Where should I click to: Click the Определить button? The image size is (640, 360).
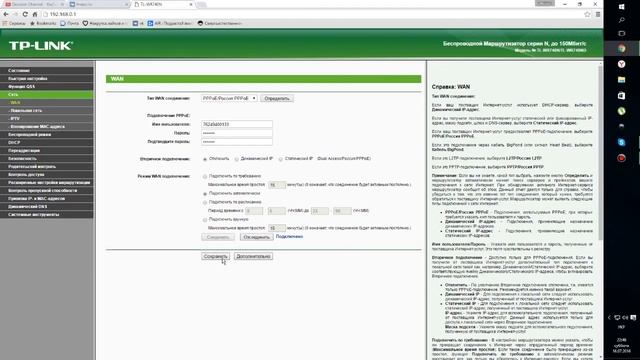pyautogui.click(x=277, y=98)
